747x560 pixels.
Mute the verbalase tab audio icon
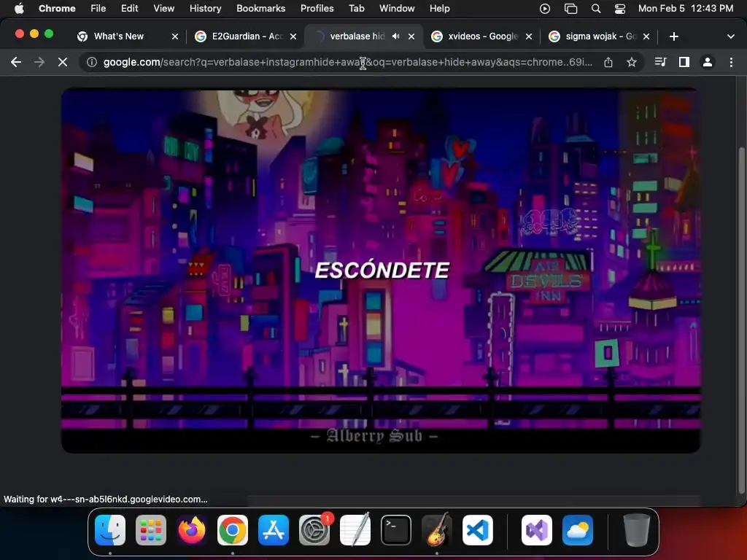[x=396, y=36]
